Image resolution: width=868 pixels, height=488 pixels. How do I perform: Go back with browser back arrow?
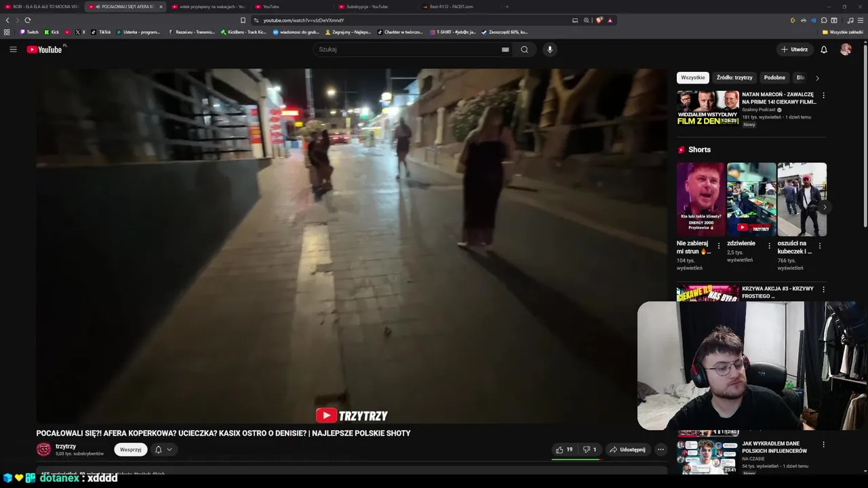tap(7, 20)
